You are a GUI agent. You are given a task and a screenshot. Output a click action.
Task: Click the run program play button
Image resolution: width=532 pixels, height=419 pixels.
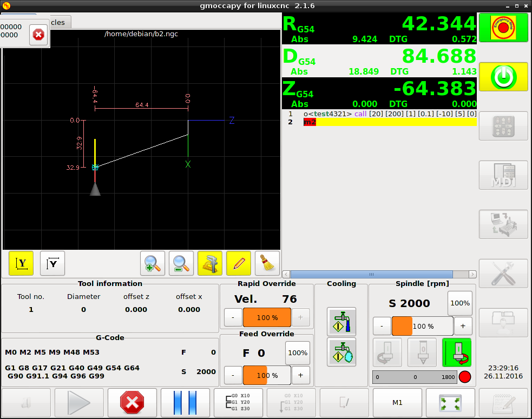79,403
